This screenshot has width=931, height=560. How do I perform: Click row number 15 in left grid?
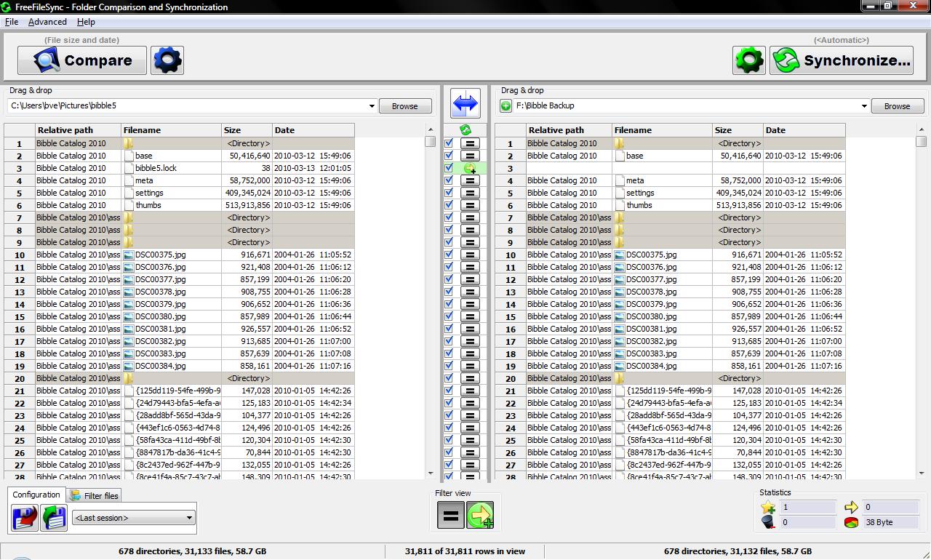tap(20, 316)
